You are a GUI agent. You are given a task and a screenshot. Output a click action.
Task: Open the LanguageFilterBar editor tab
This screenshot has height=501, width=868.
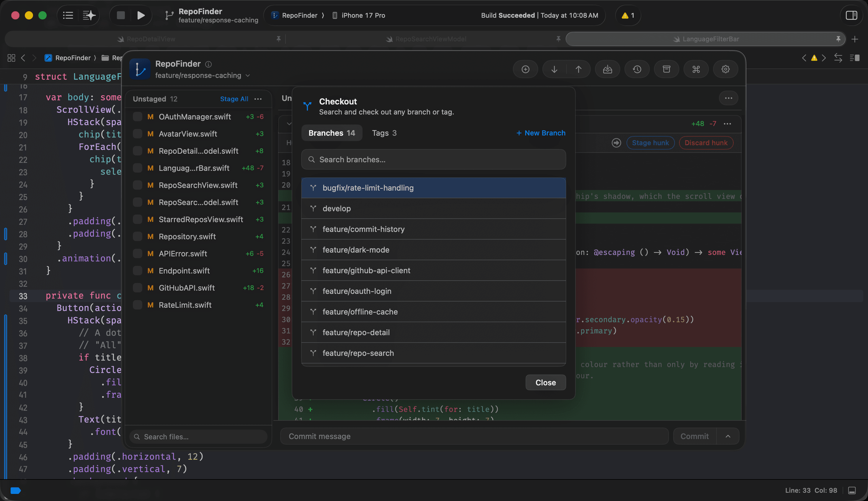click(x=706, y=39)
